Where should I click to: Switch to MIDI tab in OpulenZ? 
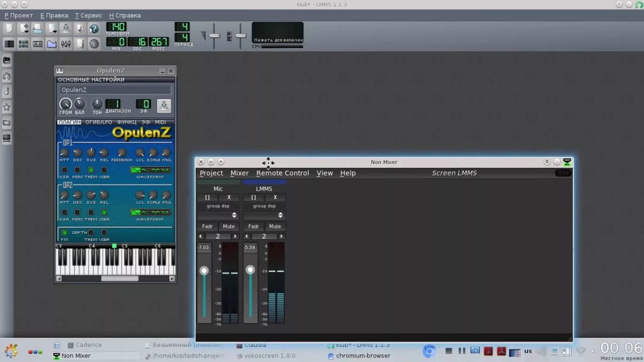pos(160,122)
